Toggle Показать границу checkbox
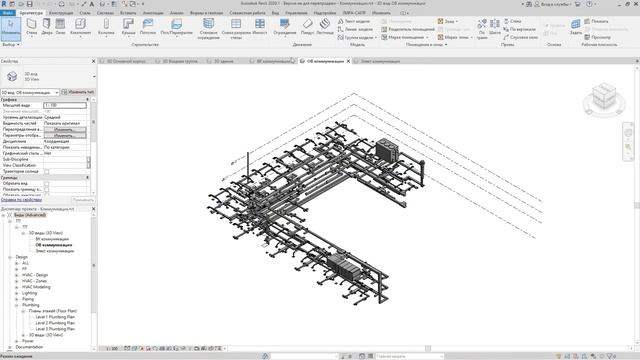The image size is (640, 360). click(x=47, y=190)
